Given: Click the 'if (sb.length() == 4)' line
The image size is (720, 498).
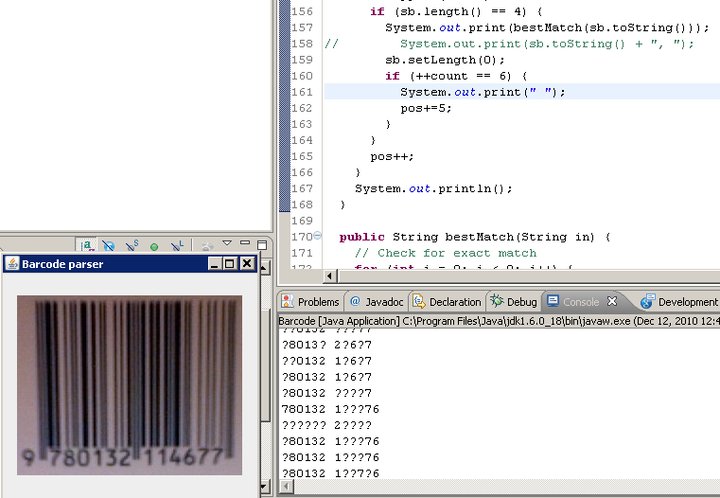Looking at the screenshot, I should (x=456, y=11).
